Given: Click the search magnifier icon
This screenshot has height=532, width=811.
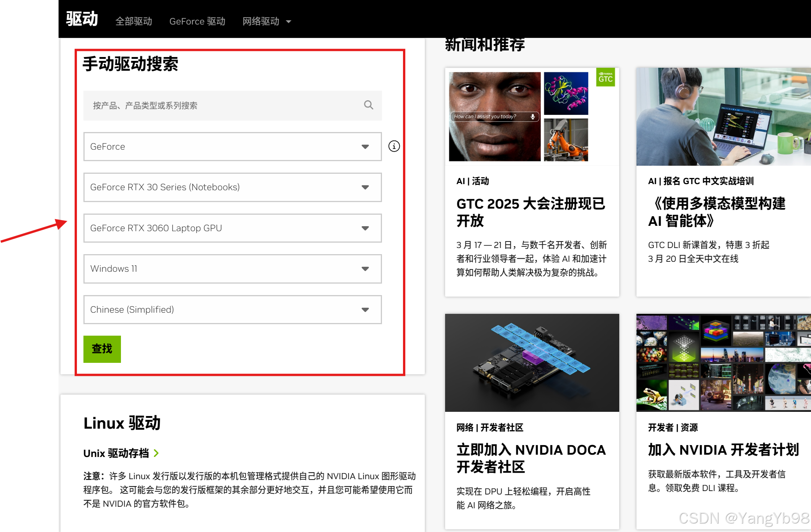Looking at the screenshot, I should (369, 105).
